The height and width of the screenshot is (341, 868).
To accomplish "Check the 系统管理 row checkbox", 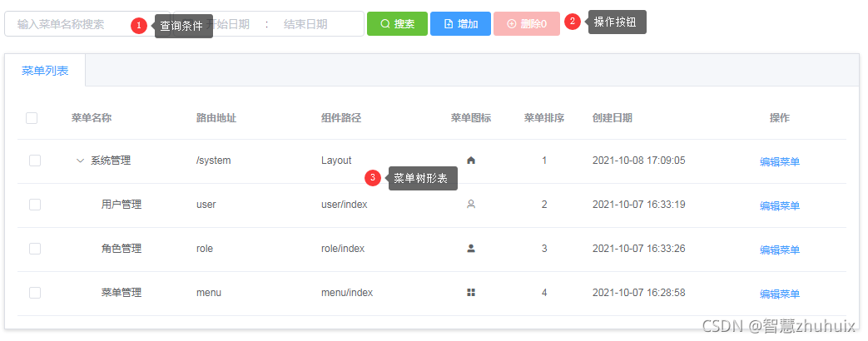I will click(x=35, y=161).
